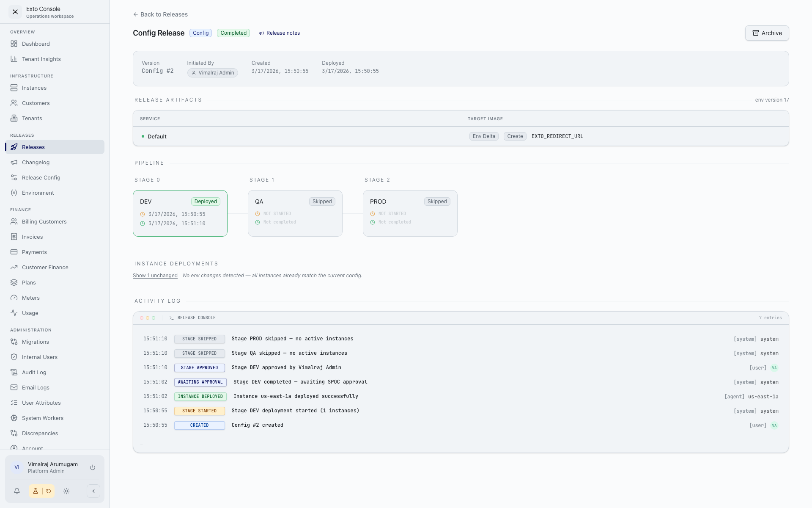
Task: Click the AWAITING APPROVAL log badge
Action: (x=200, y=382)
